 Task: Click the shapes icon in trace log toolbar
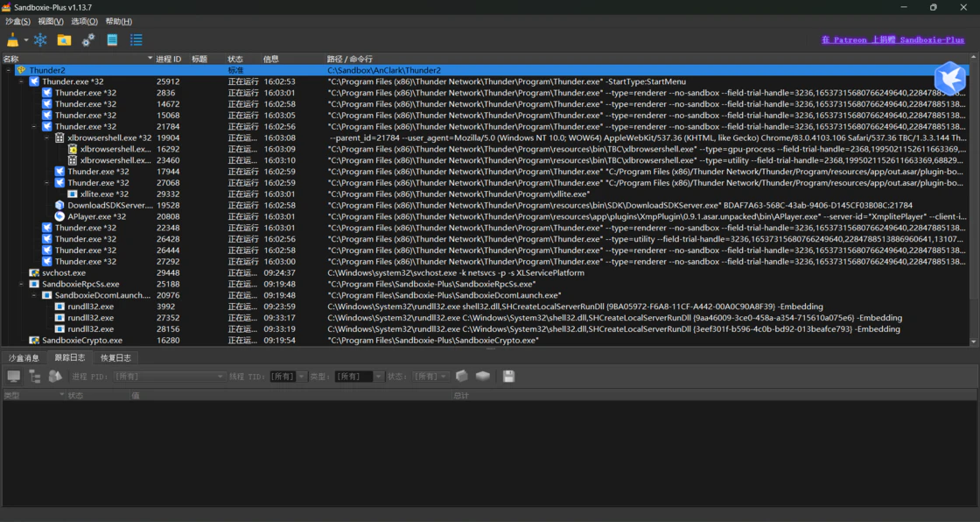55,376
